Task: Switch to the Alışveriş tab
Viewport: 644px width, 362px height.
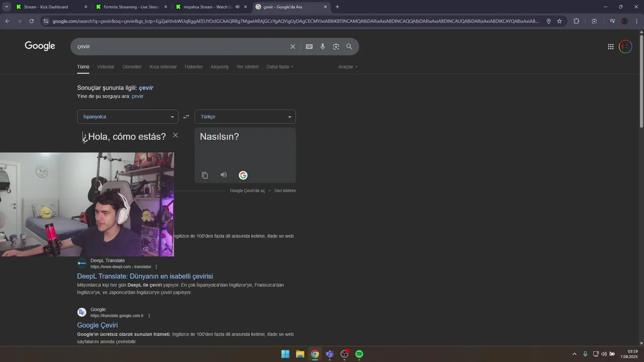Action: coord(219,67)
